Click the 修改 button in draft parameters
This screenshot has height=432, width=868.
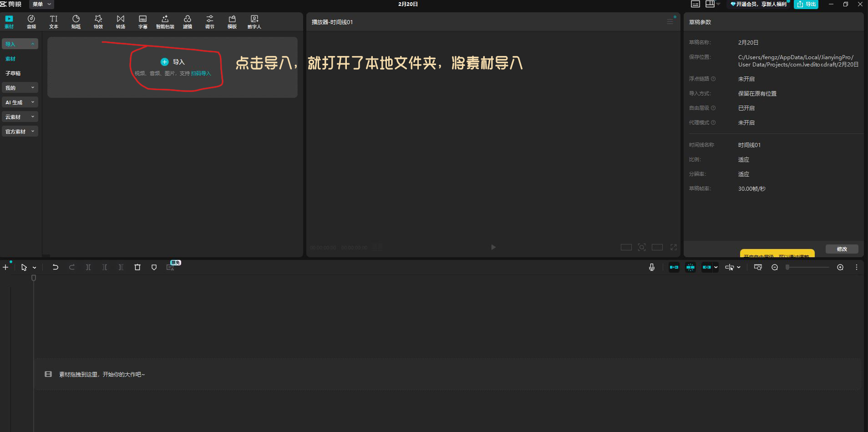(842, 249)
